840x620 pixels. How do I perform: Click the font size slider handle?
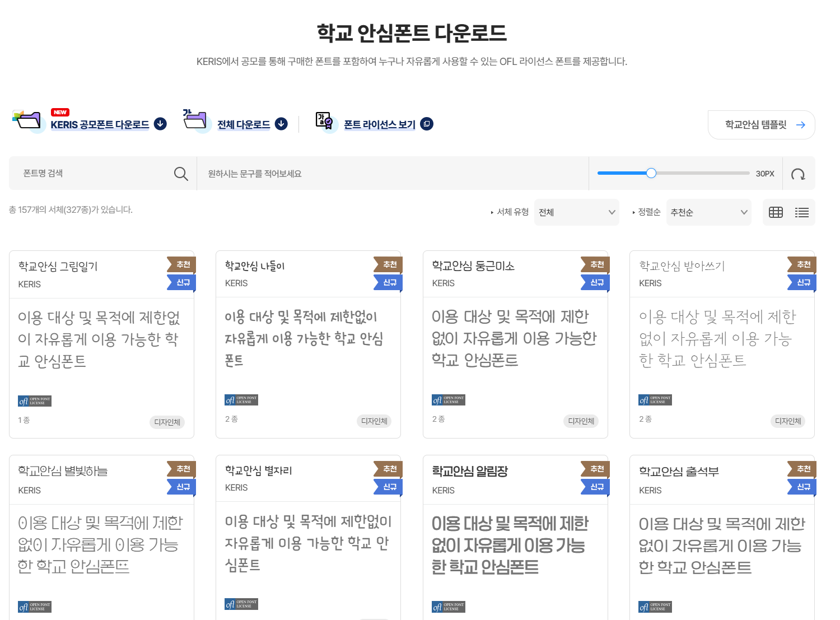[651, 173]
